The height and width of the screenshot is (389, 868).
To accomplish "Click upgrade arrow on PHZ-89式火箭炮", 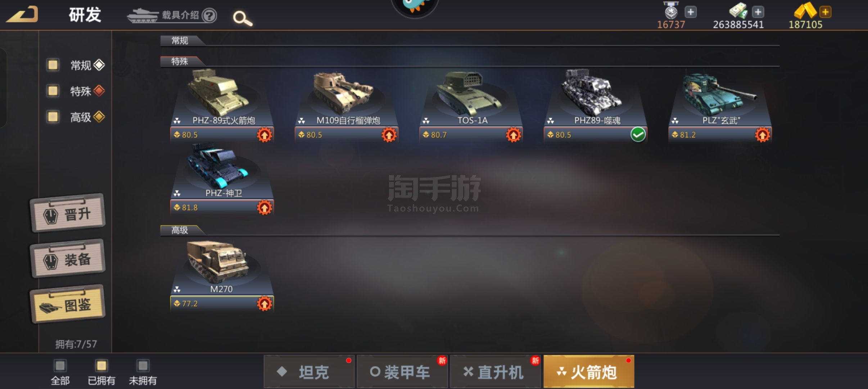I will click(265, 135).
